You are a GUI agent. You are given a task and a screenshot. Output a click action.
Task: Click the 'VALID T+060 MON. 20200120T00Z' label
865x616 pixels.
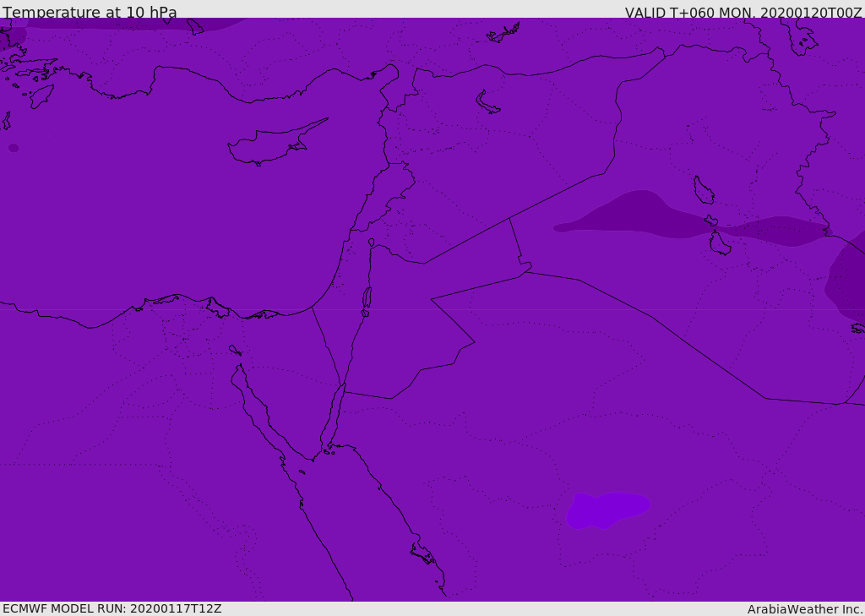[743, 12]
